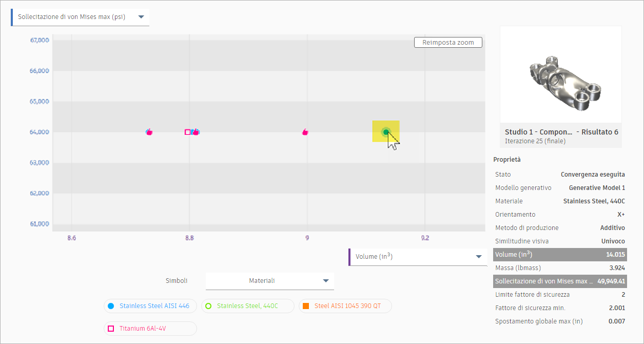Viewport: 644px width, 344px height.
Task: Click the highlighted green data point
Action: click(386, 132)
